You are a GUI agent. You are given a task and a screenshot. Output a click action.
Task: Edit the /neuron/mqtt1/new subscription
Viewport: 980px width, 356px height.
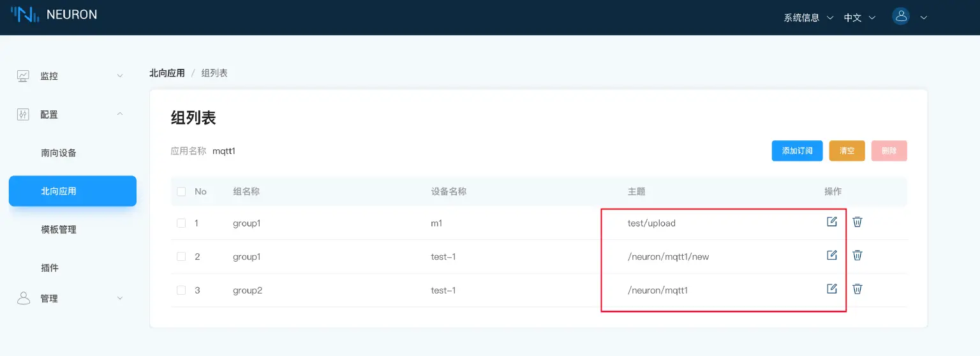831,255
